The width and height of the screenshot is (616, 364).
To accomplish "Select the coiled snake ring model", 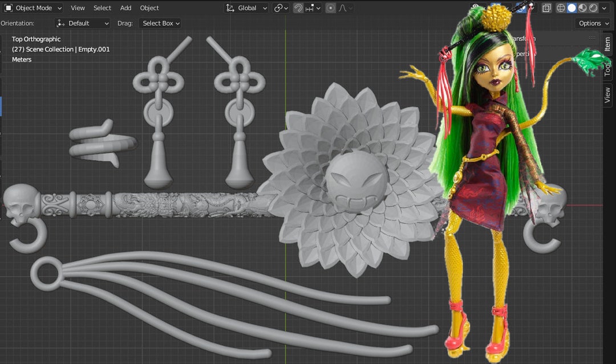I will pos(103,143).
